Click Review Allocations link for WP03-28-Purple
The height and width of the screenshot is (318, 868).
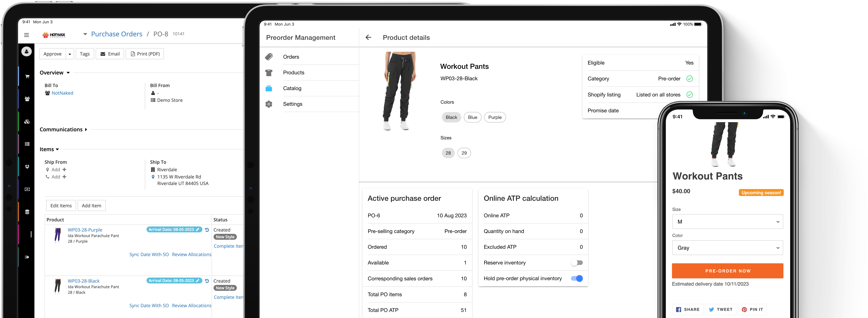click(191, 255)
